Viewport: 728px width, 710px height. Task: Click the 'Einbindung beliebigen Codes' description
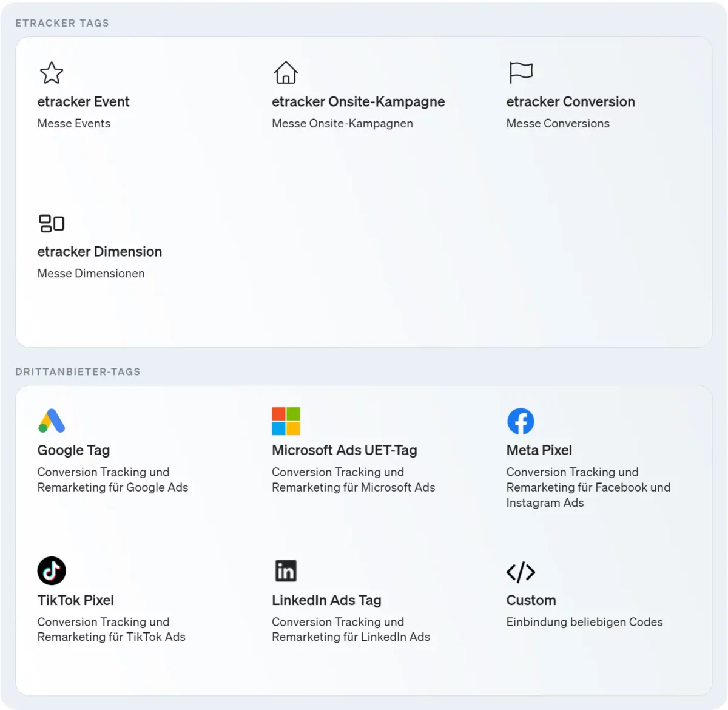click(584, 622)
